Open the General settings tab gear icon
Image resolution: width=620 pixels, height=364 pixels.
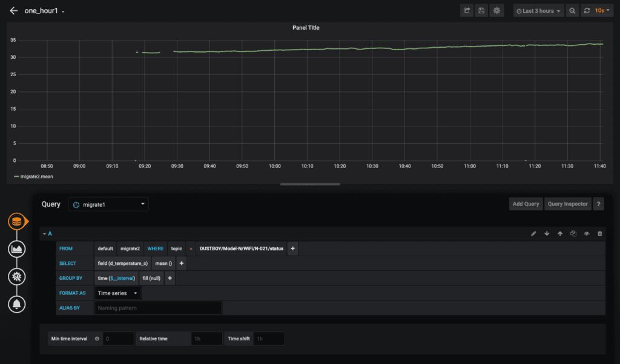pos(16,277)
